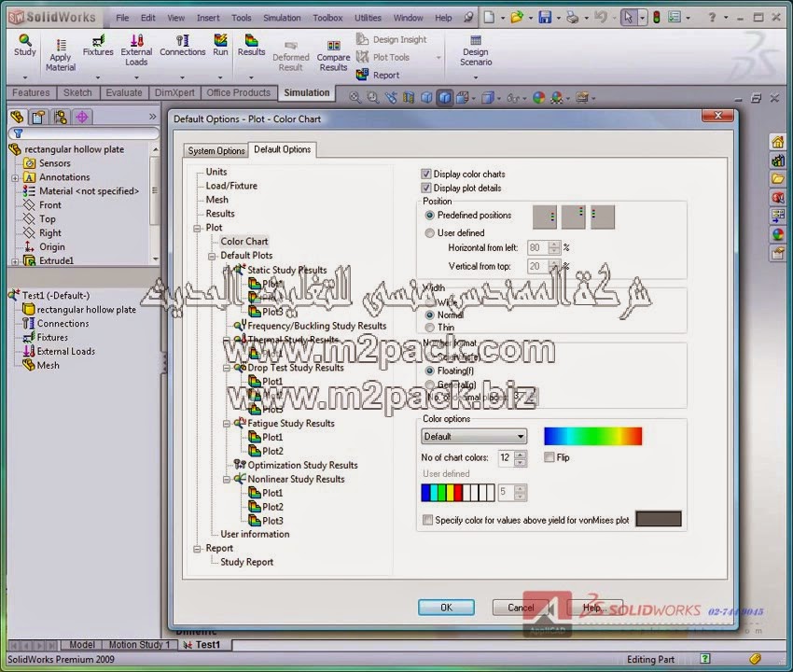Image resolution: width=793 pixels, height=672 pixels.
Task: Switch to the Evaluate tab
Action: click(124, 92)
